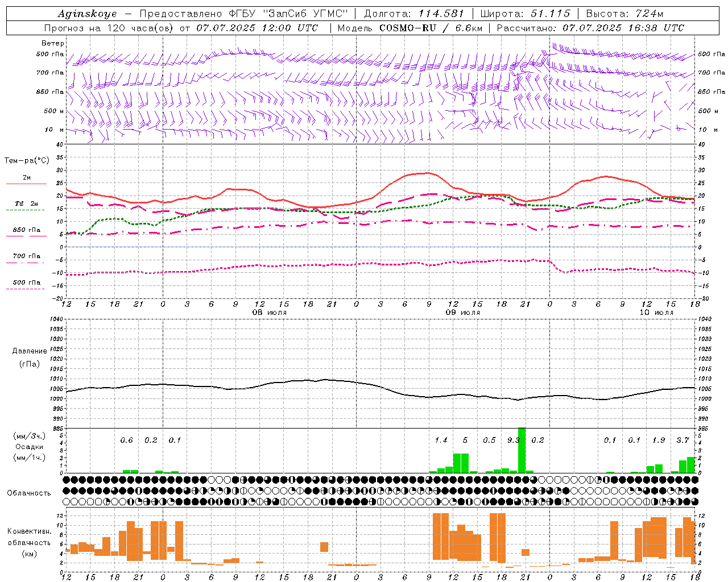The height and width of the screenshot is (582, 728).
Task: Click the 9.3 precipitation total
Action: pyautogui.click(x=513, y=440)
